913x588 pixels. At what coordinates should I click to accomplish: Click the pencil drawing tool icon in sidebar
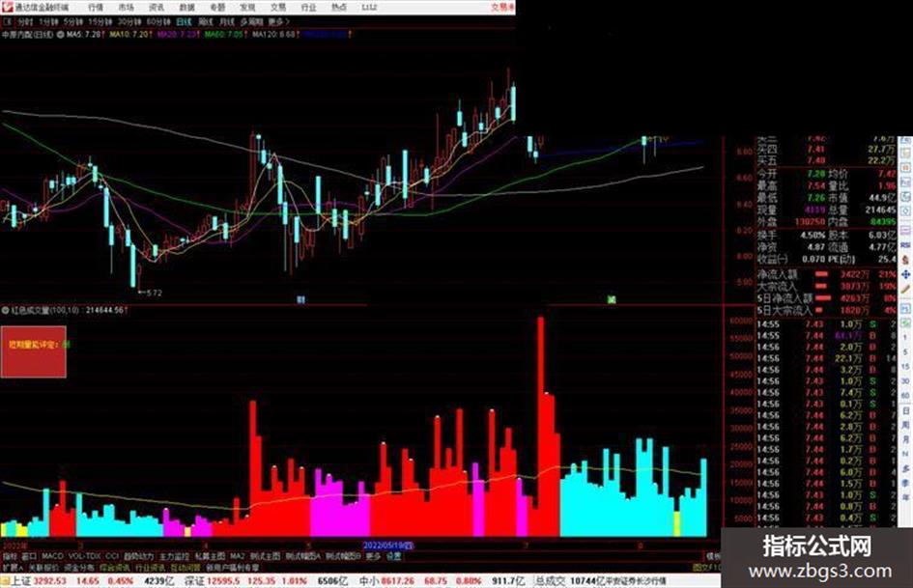905,289
